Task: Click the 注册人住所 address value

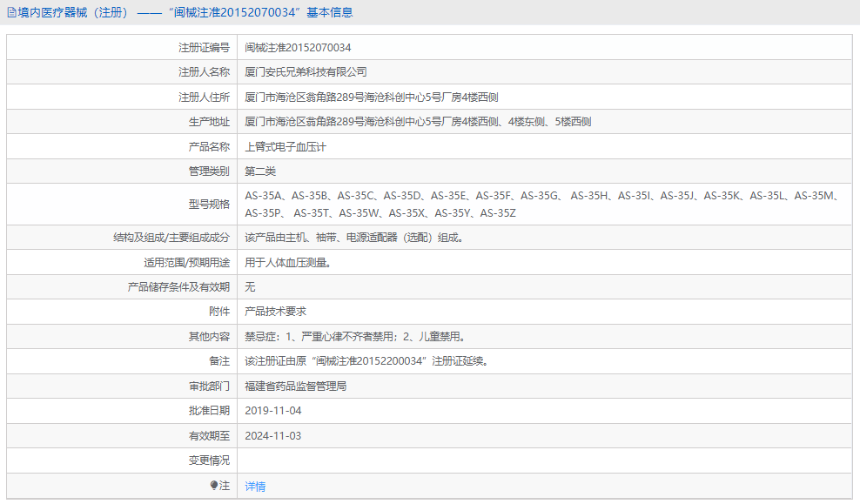Action: pyautogui.click(x=372, y=97)
